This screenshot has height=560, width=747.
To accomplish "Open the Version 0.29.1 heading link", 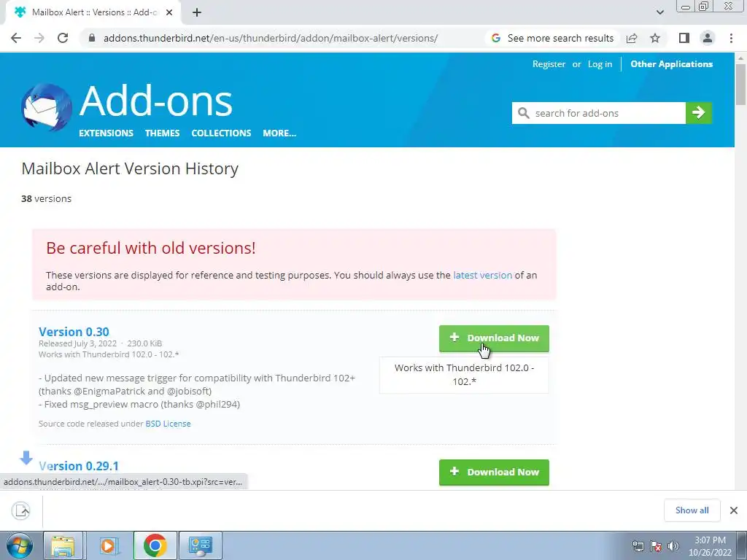I will pyautogui.click(x=79, y=466).
